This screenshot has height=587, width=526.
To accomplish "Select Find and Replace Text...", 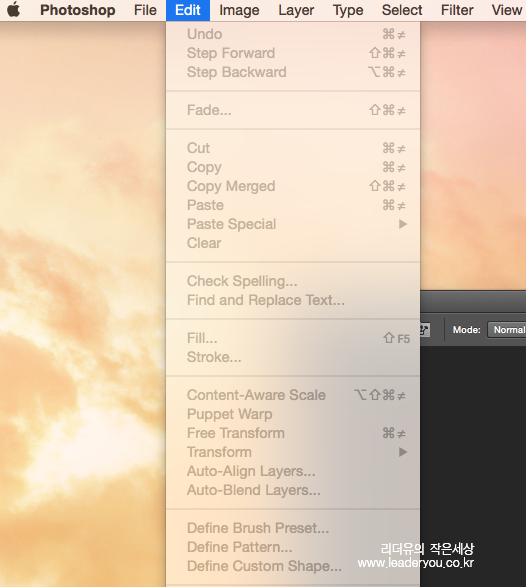I will coord(293,300).
